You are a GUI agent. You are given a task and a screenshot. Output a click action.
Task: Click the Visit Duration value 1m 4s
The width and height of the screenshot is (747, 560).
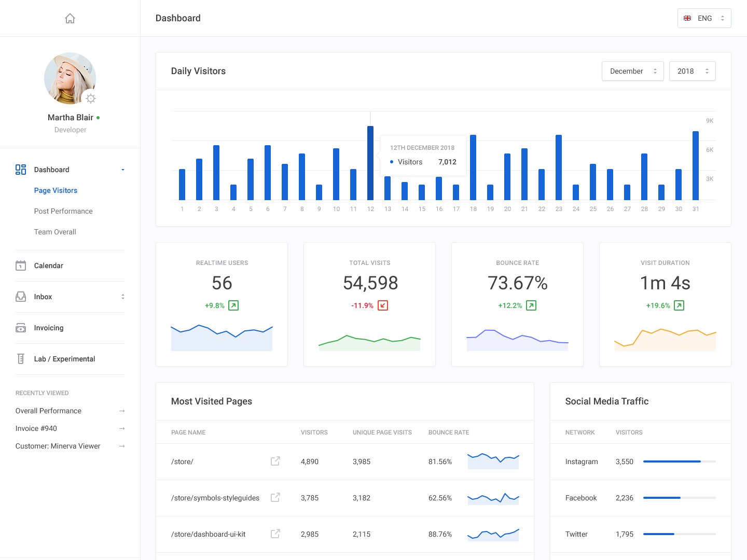click(x=665, y=283)
